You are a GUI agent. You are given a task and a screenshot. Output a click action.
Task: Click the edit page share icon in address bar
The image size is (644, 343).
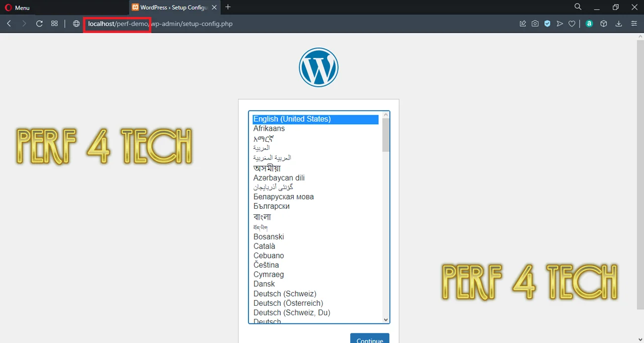pos(523,24)
